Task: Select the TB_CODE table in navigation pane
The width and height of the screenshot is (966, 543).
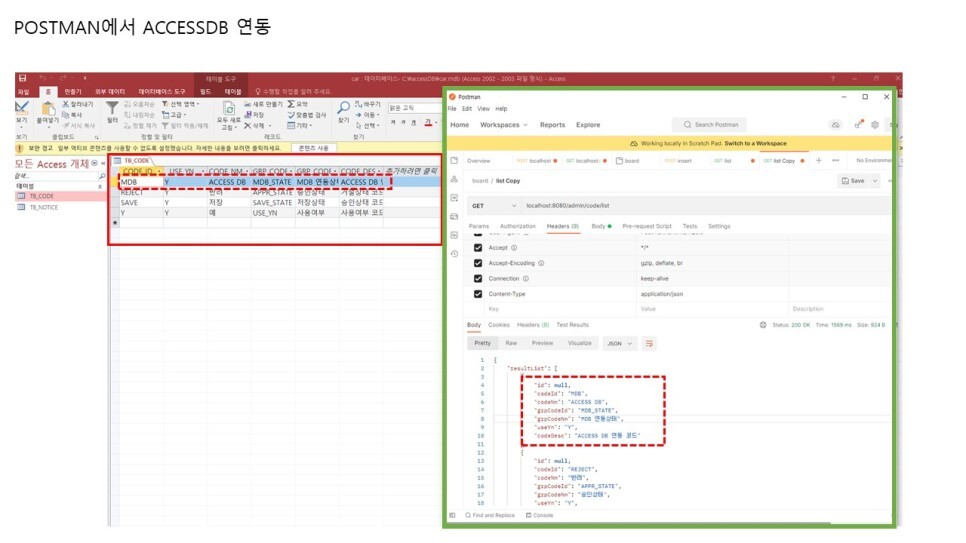Action: 41,196
